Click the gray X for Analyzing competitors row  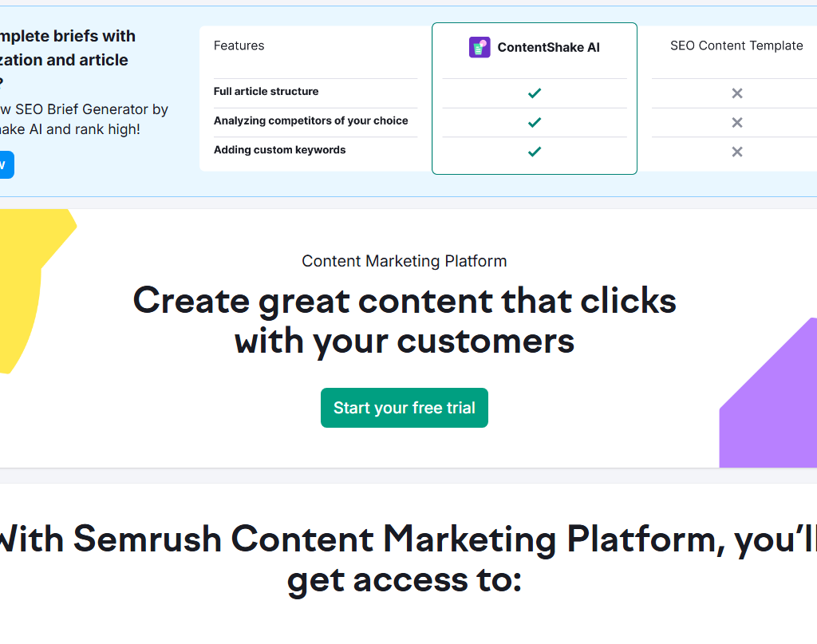[x=737, y=122]
